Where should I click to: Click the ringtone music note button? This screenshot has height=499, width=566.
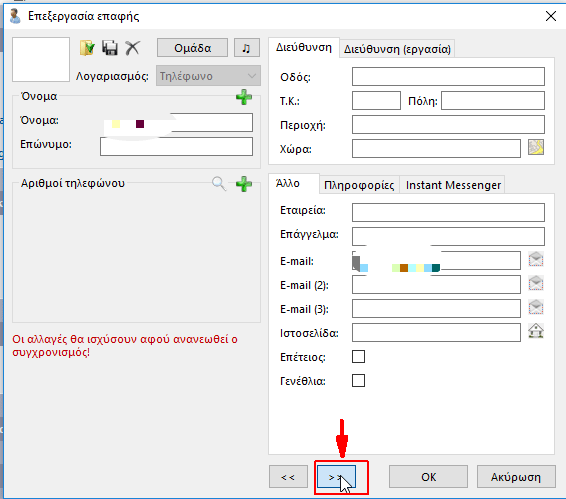[x=247, y=48]
